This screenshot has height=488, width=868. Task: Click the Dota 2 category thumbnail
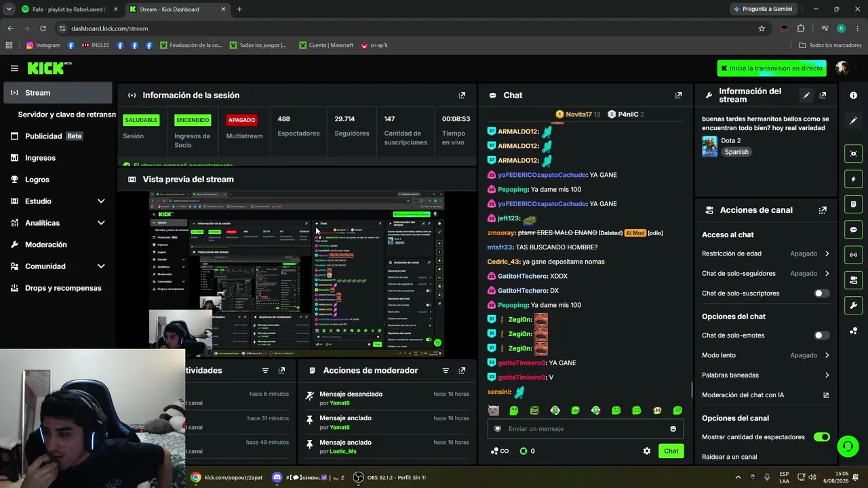(x=709, y=146)
